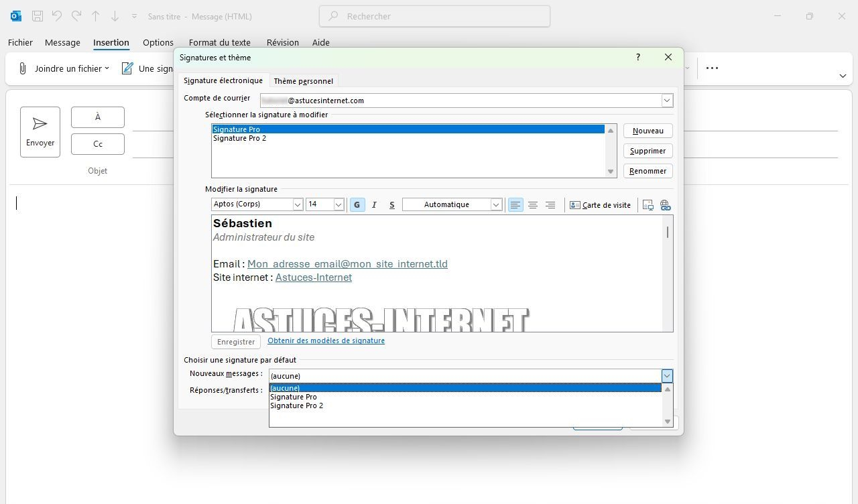Switch to Thème personnel tab
The width and height of the screenshot is (858, 504).
point(304,81)
